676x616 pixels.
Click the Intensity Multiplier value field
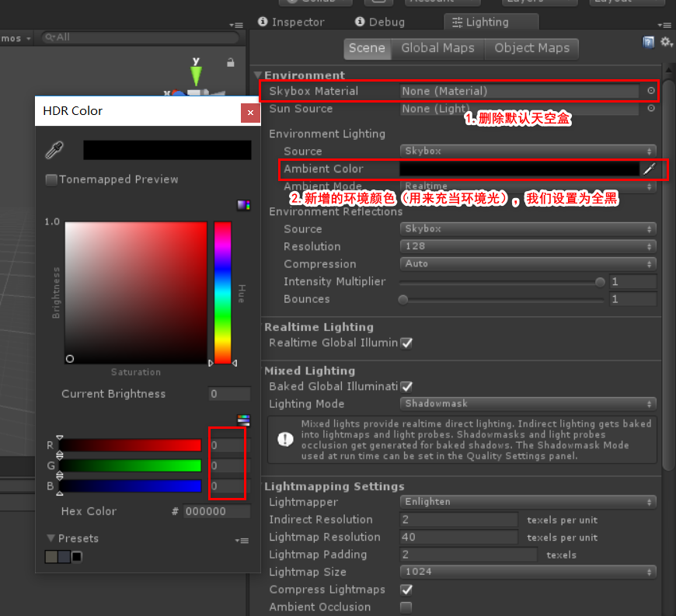pos(633,282)
